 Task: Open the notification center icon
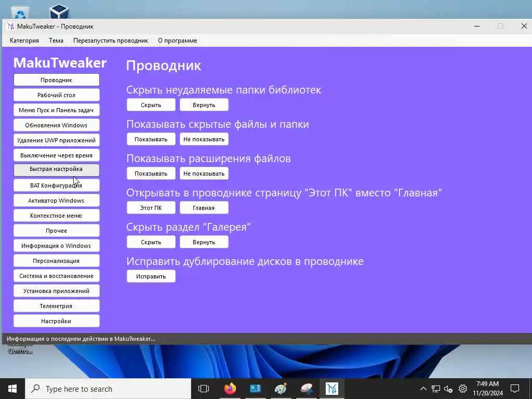(515, 389)
